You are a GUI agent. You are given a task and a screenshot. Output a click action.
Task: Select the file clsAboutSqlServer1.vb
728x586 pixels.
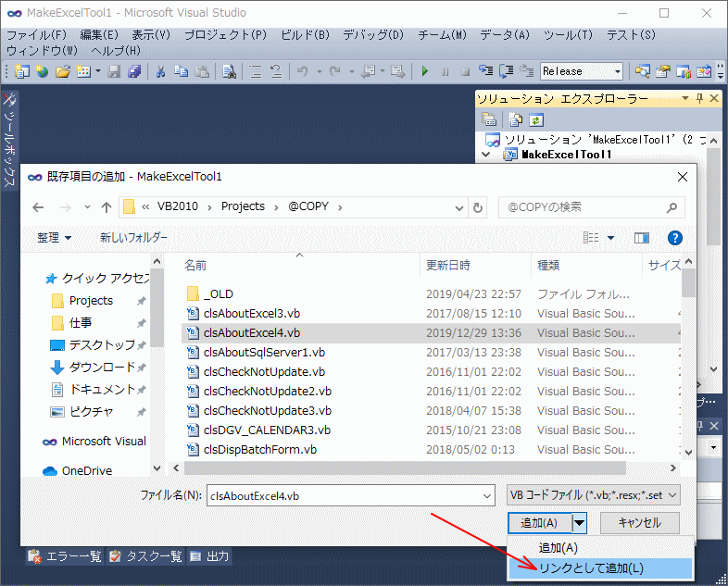point(264,353)
